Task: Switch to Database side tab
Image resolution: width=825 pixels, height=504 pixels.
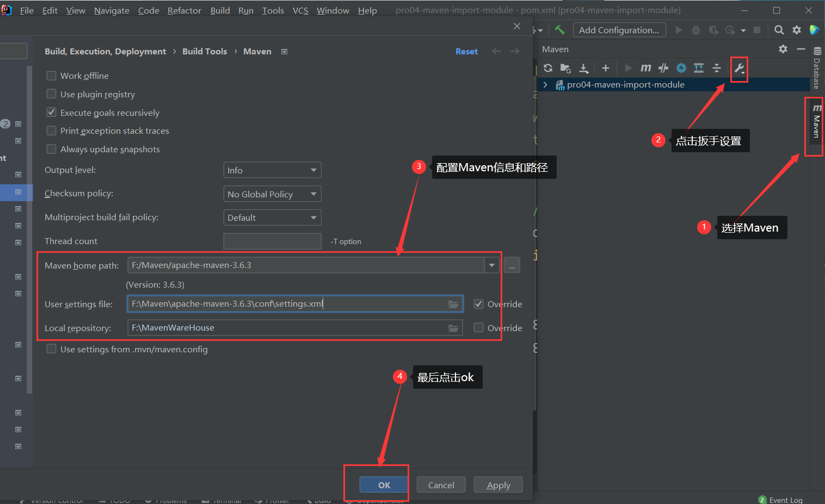Action: point(817,69)
